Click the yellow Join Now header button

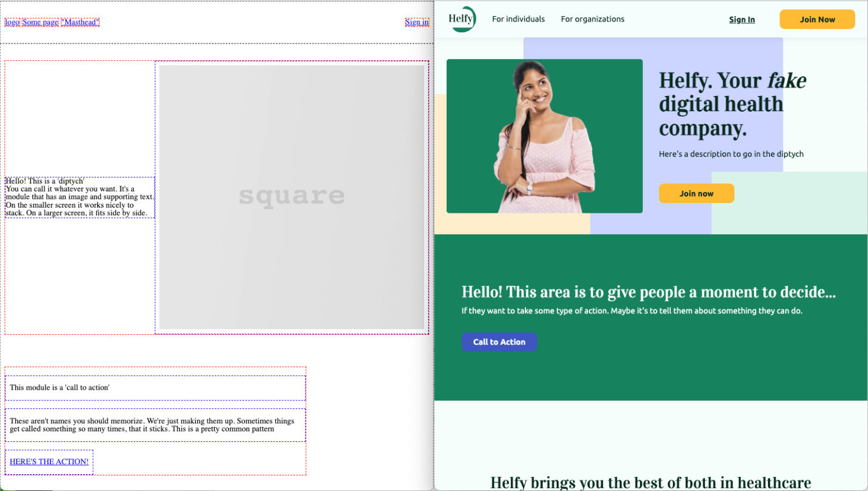coord(817,19)
